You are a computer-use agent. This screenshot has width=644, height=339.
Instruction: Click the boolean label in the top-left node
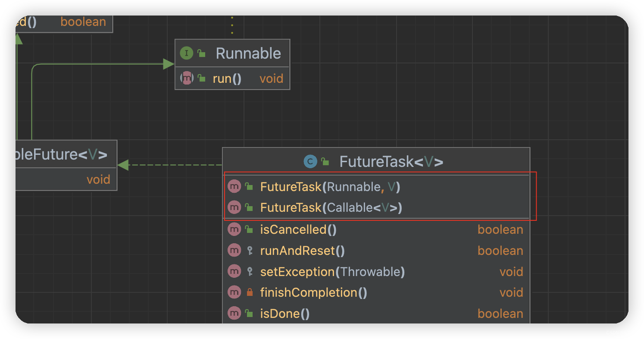(83, 22)
